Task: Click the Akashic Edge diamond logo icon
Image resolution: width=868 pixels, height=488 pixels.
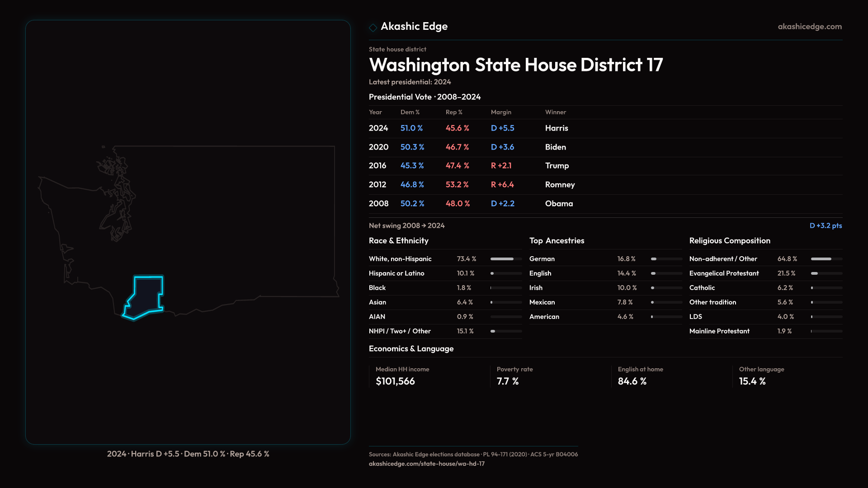Action: tap(373, 28)
